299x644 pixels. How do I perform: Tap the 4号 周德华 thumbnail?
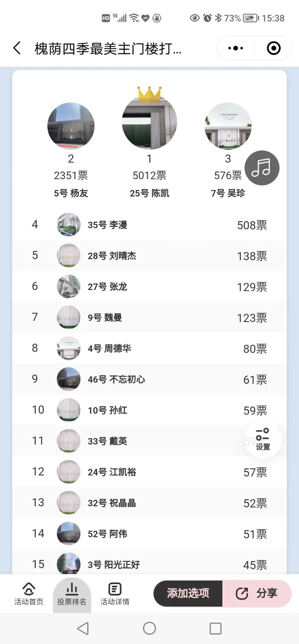pyautogui.click(x=69, y=348)
